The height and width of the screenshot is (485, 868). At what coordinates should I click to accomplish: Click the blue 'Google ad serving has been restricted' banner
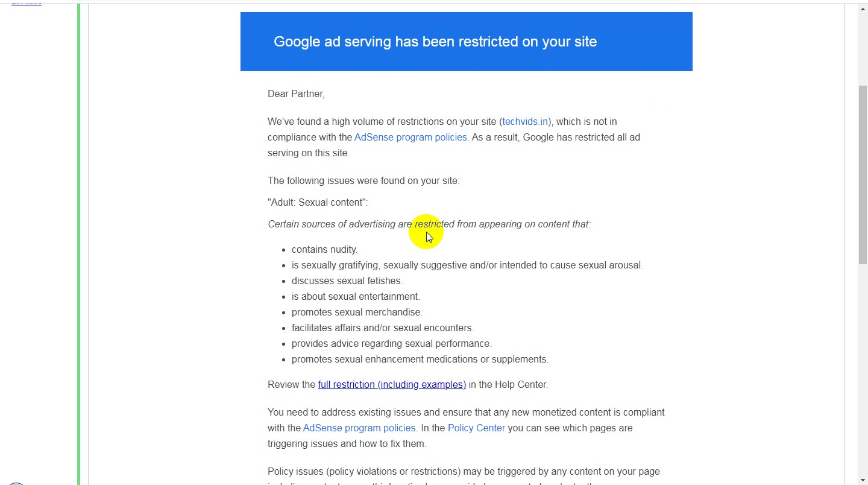click(466, 42)
